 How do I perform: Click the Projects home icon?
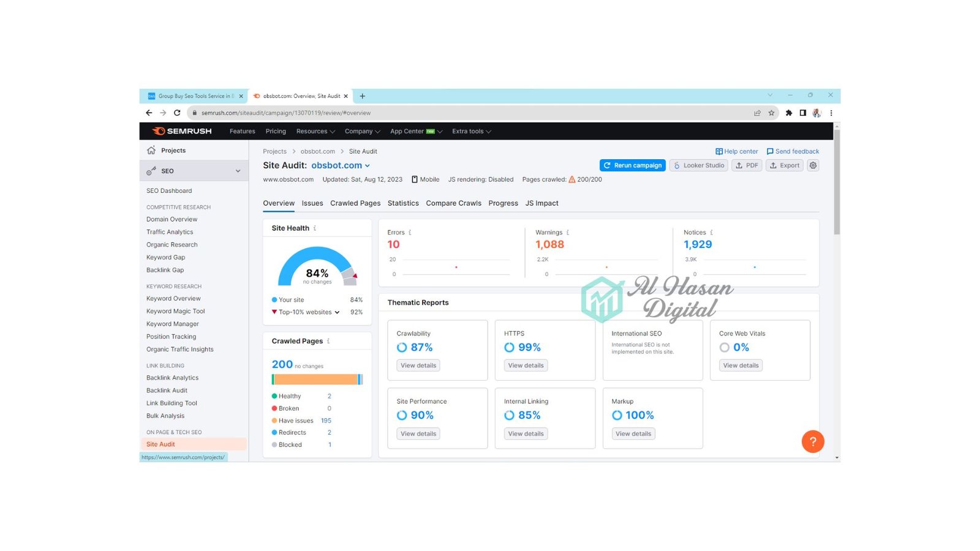[151, 150]
